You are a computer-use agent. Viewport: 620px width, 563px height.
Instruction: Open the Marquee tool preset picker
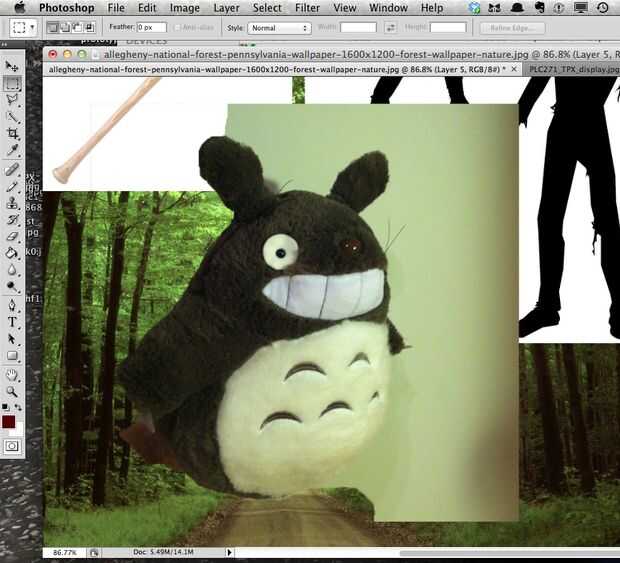click(23, 27)
